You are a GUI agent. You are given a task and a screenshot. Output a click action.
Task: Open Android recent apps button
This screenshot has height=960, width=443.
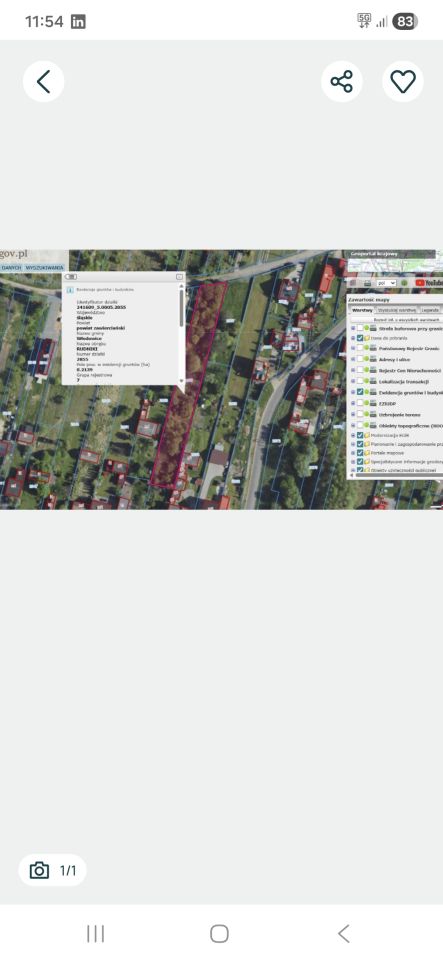95,934
